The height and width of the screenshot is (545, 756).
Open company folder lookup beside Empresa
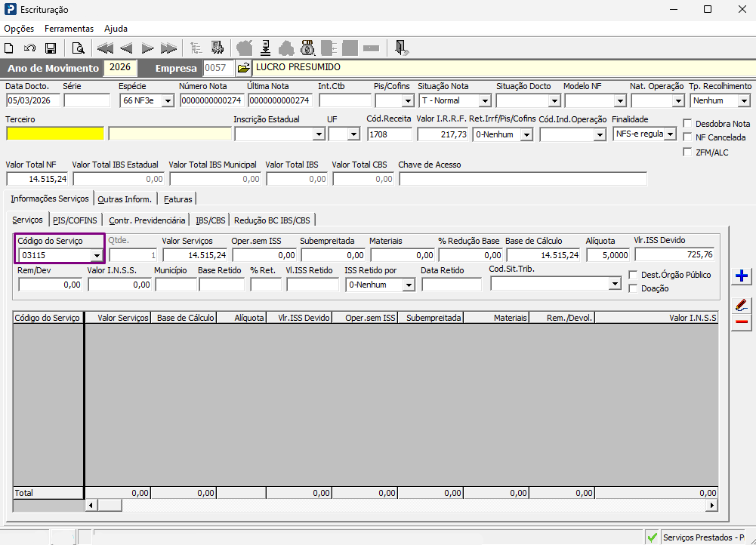[244, 68]
